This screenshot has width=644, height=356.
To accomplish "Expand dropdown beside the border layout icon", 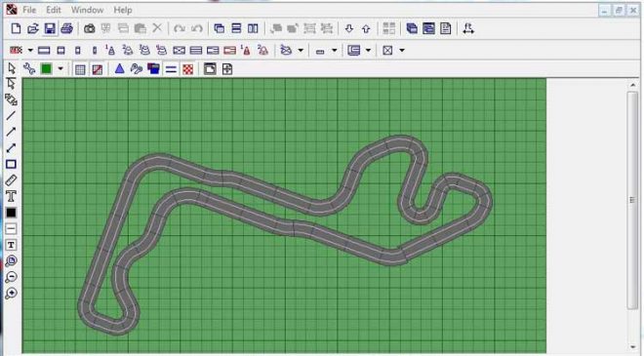I will click(x=368, y=51).
